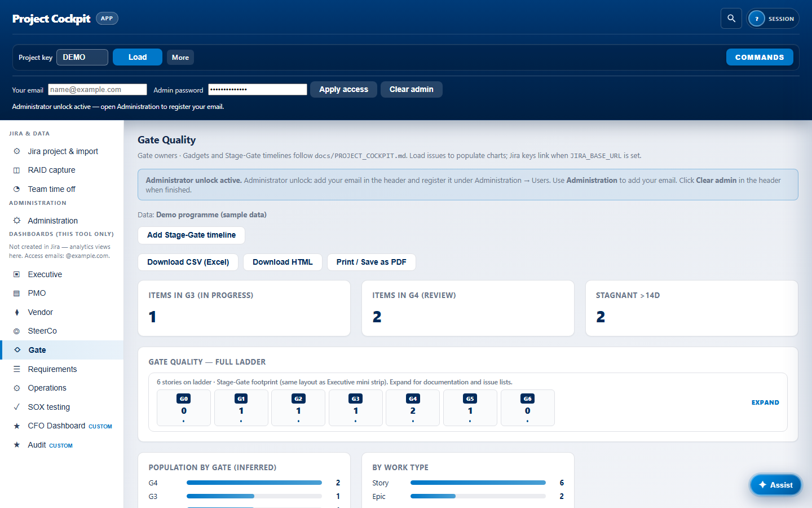812x508 pixels.
Task: Click Clear admin button
Action: [412, 89]
